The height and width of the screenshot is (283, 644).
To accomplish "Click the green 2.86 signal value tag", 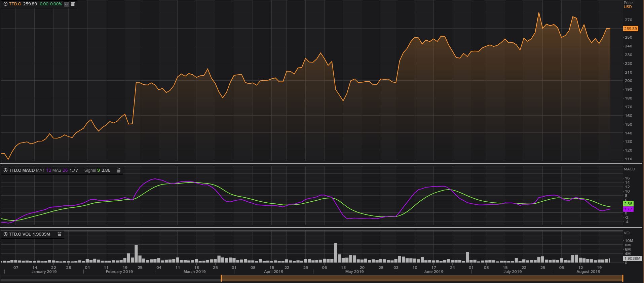I will (x=628, y=204).
